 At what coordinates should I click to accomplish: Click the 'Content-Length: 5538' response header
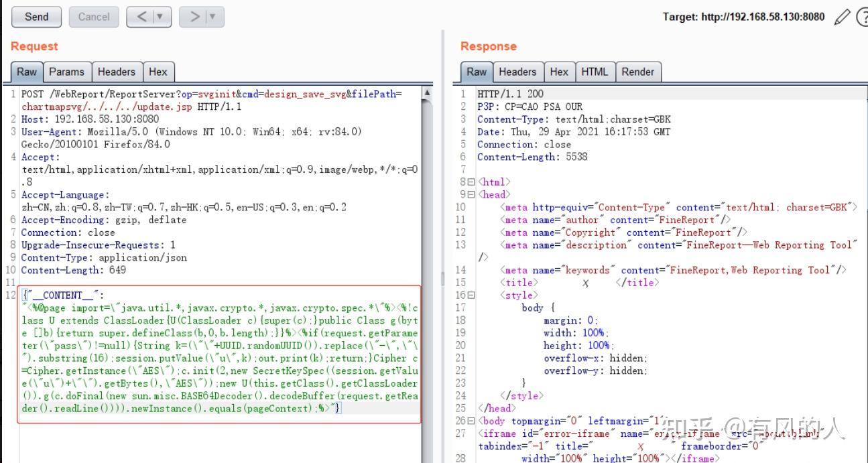(x=532, y=157)
